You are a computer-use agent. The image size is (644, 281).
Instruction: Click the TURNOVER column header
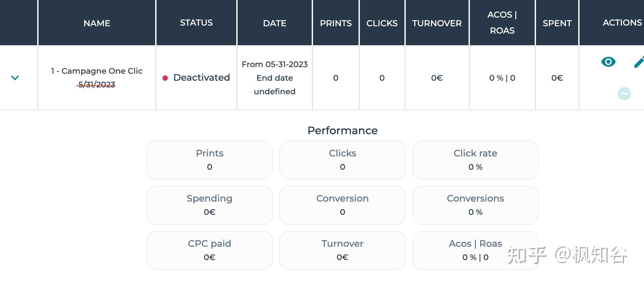[x=437, y=23]
